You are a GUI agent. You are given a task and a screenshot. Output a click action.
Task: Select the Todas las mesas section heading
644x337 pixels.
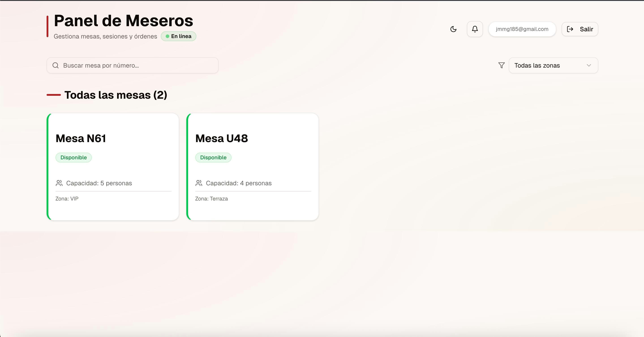point(116,95)
